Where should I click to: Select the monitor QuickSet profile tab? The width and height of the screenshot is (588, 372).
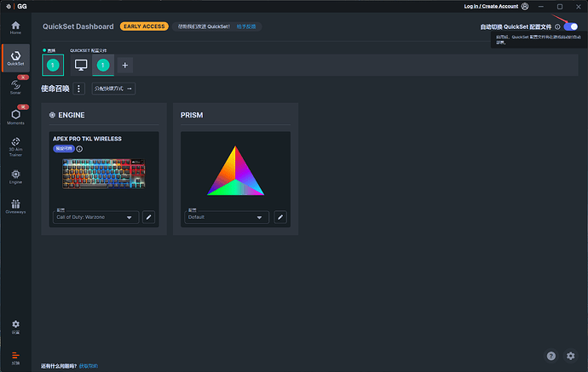(x=82, y=65)
